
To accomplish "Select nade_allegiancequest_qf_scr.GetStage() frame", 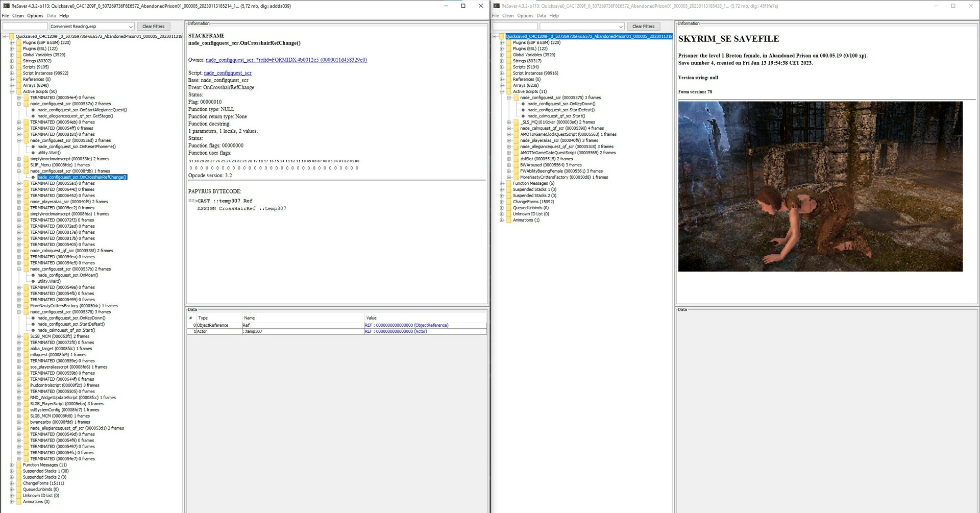I will coord(75,116).
